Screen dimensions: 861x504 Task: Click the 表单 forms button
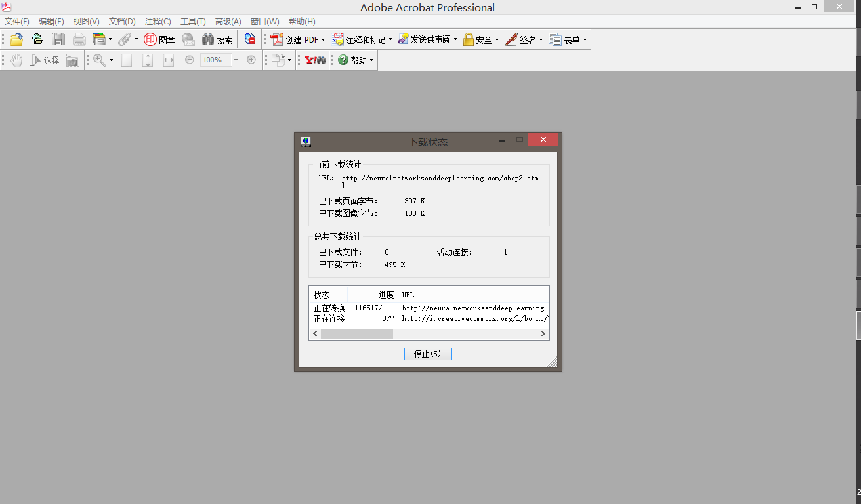pyautogui.click(x=564, y=39)
